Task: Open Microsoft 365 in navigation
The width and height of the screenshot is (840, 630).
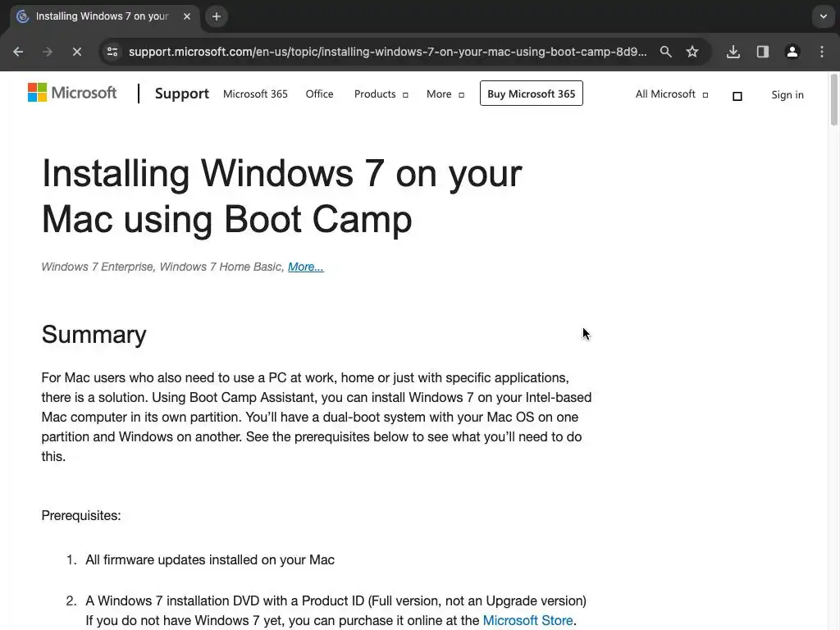Action: coord(256,94)
